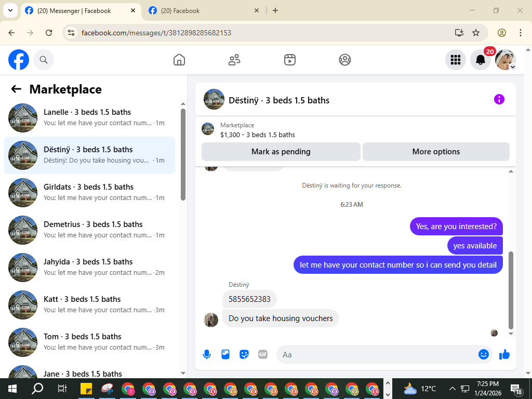Click 'Yes, are you interested?' sent message
532x399 pixels.
(456, 227)
